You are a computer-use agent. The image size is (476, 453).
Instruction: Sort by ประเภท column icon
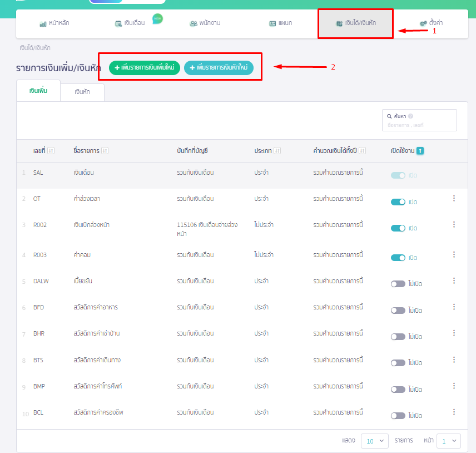277,151
